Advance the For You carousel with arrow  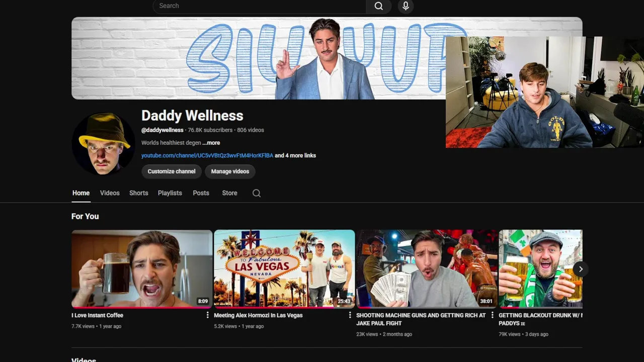click(580, 269)
